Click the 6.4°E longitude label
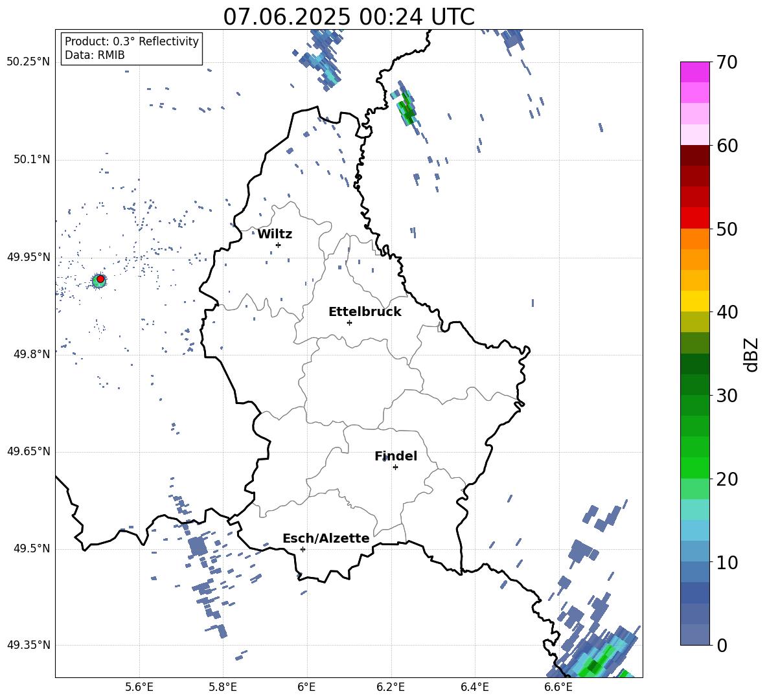The image size is (767, 700). [474, 687]
